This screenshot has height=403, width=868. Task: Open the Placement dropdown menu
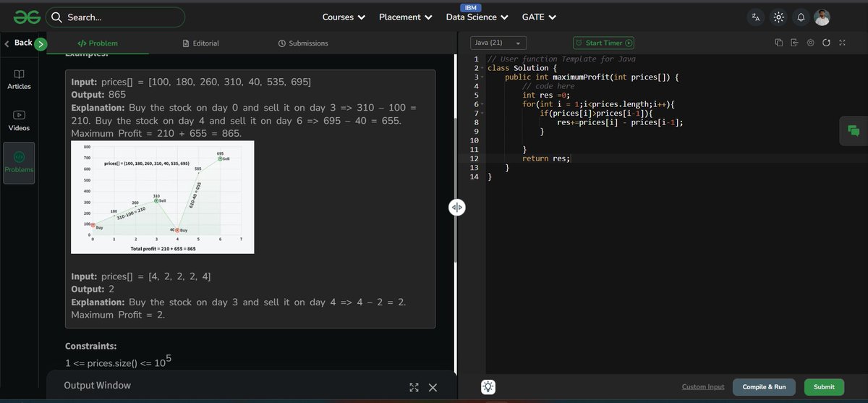(406, 17)
